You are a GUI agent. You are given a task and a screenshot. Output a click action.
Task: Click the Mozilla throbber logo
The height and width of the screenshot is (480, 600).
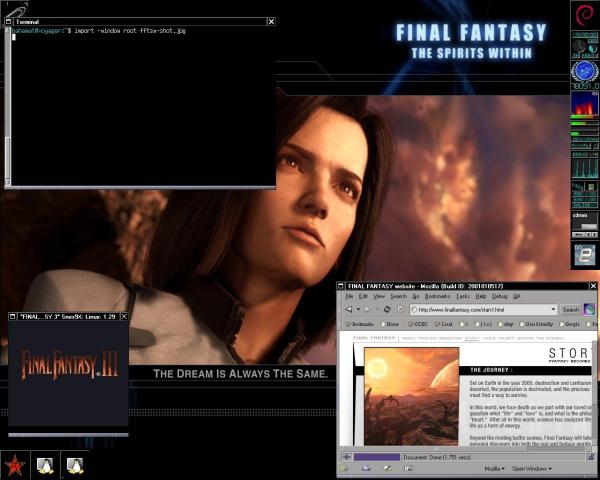(590, 310)
